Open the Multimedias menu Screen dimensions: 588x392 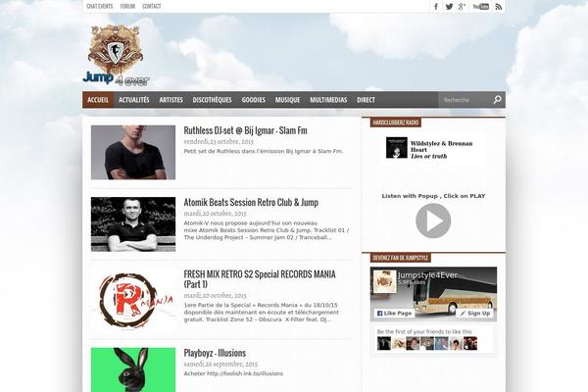[x=328, y=100]
